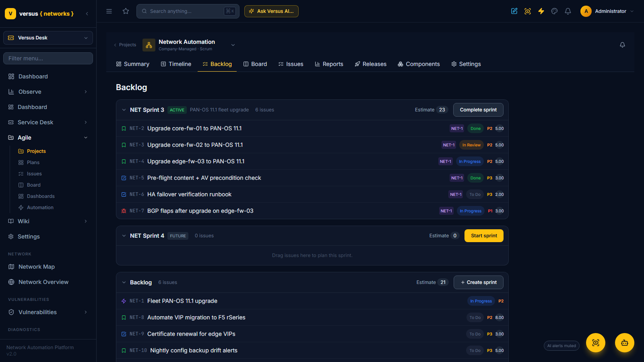Switch to the Board tab
This screenshot has height=362, width=644.
[x=255, y=64]
